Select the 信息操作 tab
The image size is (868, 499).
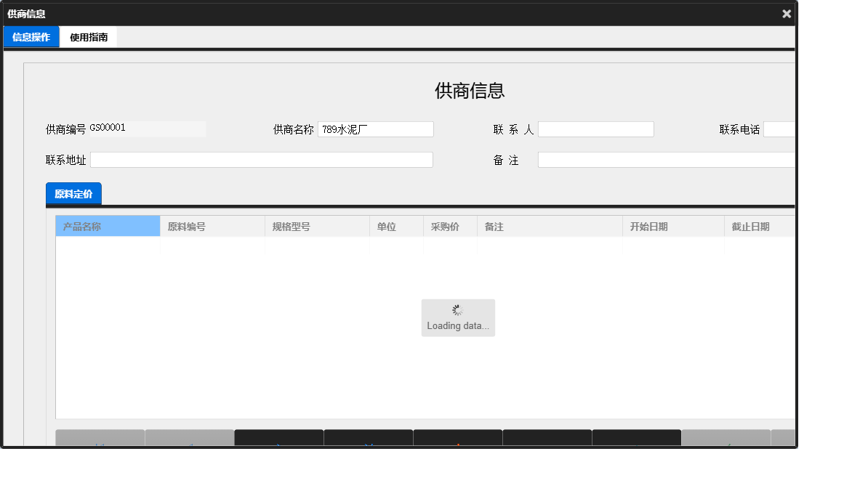point(31,36)
